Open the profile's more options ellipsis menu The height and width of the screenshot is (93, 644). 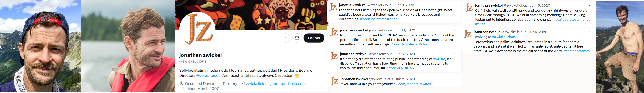coord(286,38)
